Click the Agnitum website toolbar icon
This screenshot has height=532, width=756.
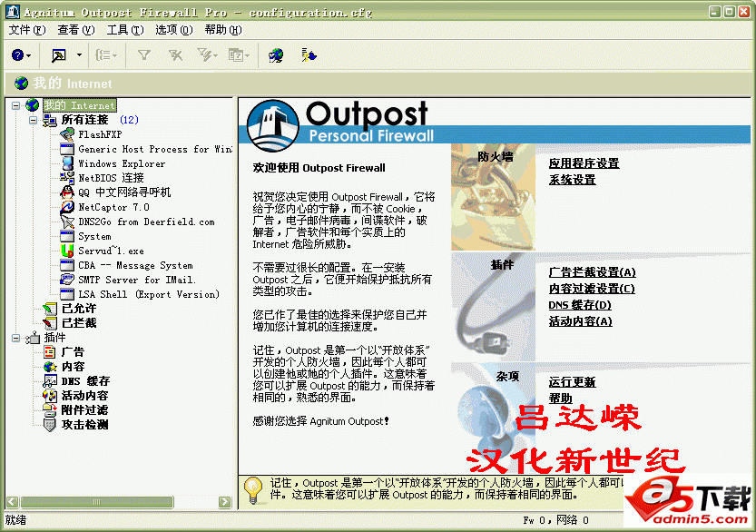(309, 55)
